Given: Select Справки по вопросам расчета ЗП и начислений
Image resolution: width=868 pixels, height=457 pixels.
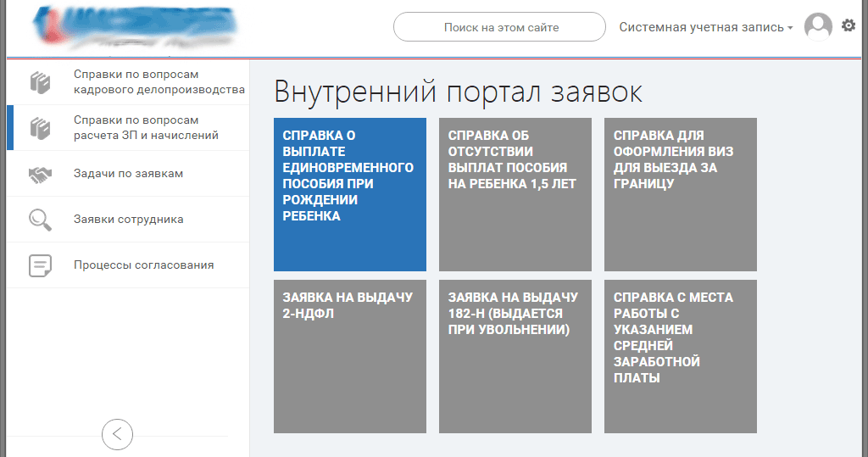Looking at the screenshot, I should [146, 128].
